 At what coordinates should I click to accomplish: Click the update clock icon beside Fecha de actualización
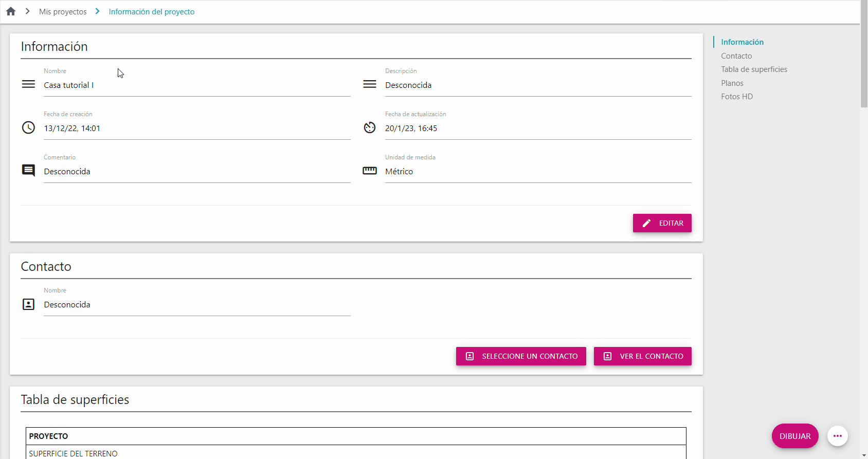[x=370, y=127]
